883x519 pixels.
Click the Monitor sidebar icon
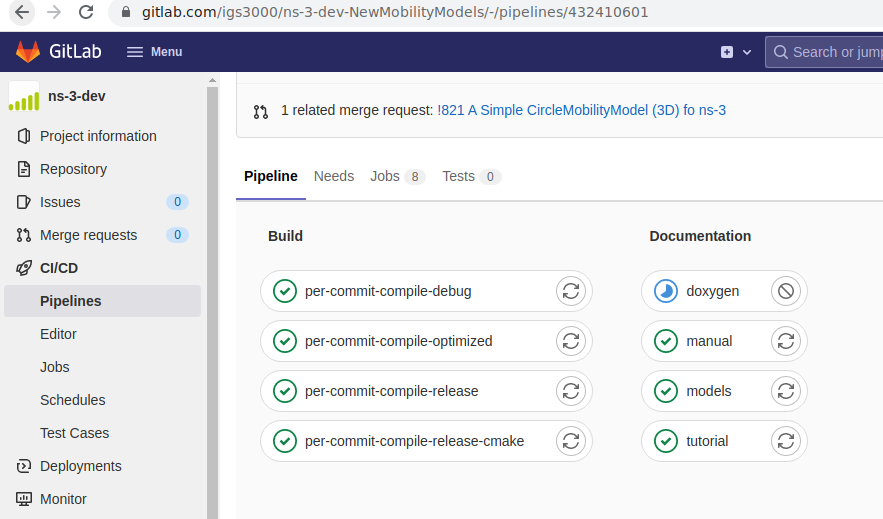point(24,499)
